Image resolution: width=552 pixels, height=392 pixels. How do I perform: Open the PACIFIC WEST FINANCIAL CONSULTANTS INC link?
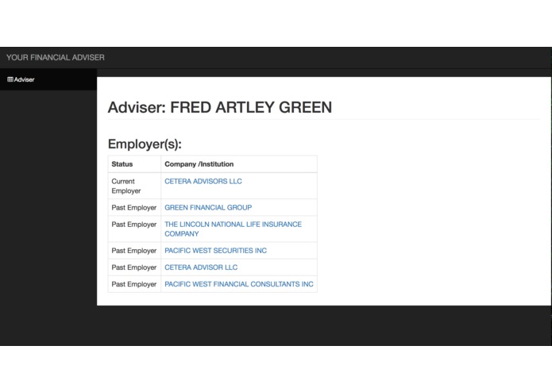click(239, 284)
